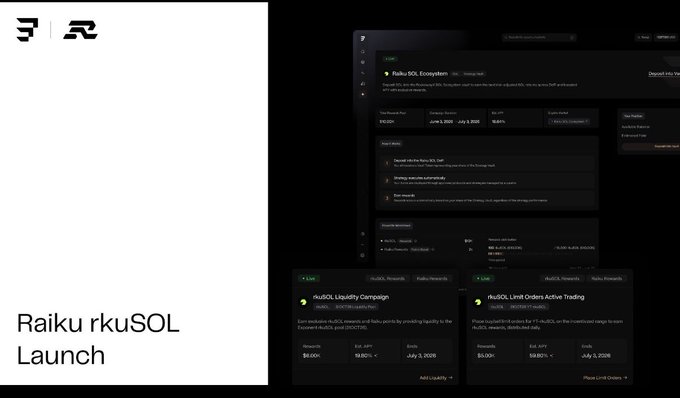Expand the arrow next to 19.80% APY
This screenshot has width=680, height=398.
point(375,356)
